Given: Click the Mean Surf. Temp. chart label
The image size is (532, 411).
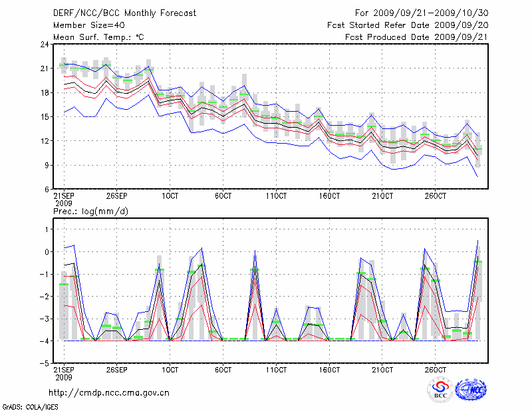Looking at the screenshot, I should (98, 37).
